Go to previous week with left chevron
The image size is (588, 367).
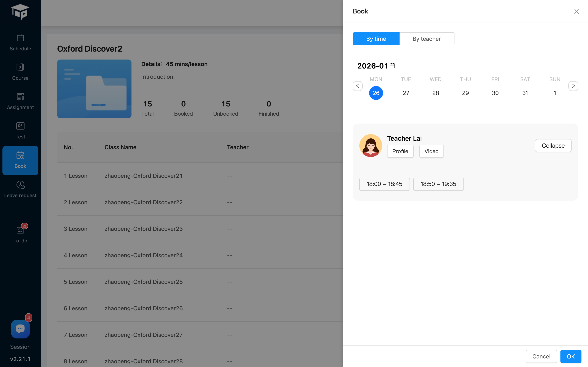point(358,86)
